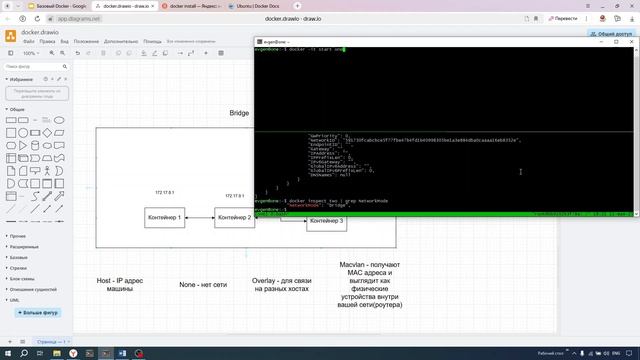Open the Правка menu
The image size is (640, 360).
47,42
